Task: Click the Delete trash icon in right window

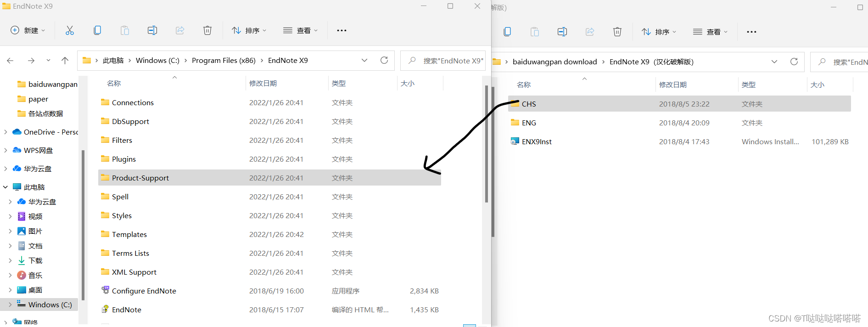Action: pos(617,32)
